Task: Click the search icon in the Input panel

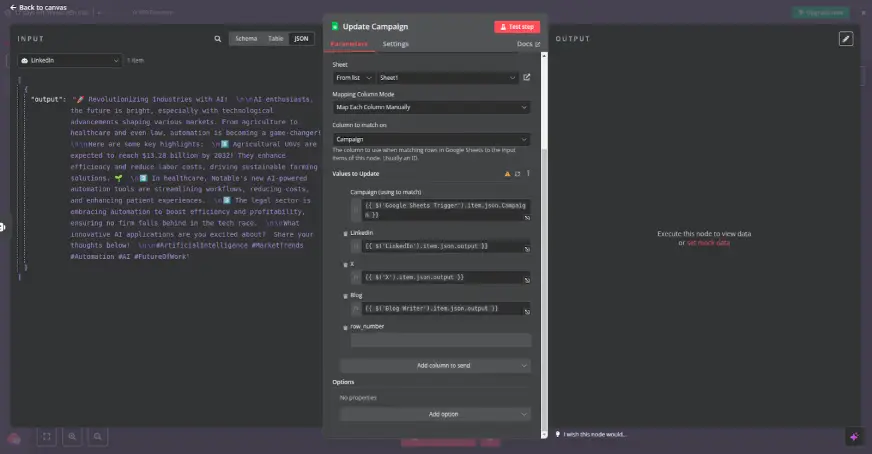Action: tap(218, 39)
